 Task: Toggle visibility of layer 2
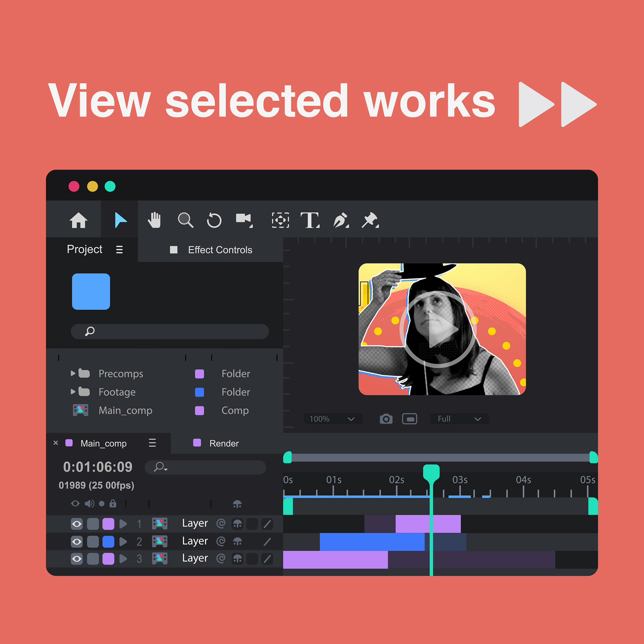[x=77, y=541]
